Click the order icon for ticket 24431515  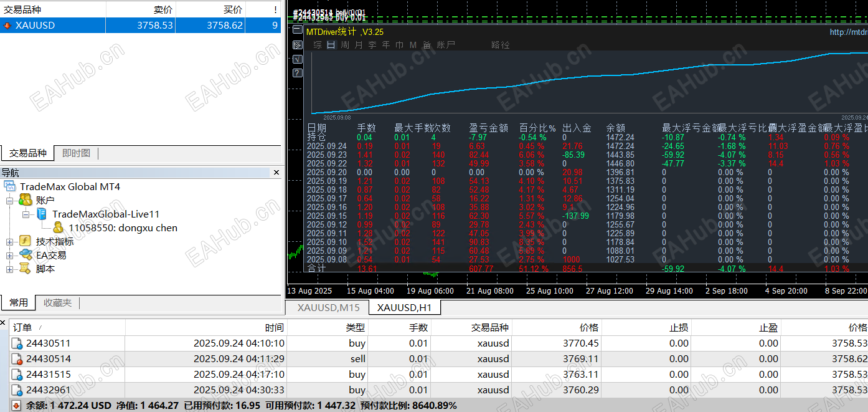[x=17, y=375]
